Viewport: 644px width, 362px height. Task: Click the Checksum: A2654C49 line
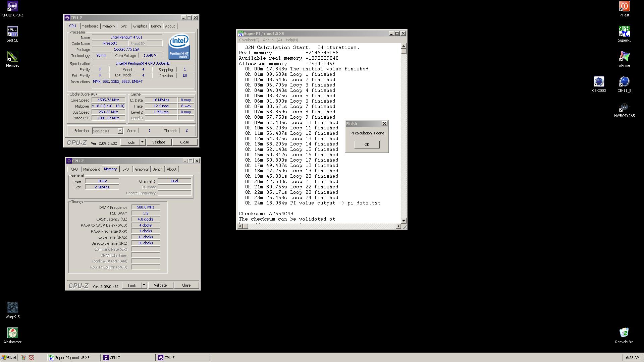pyautogui.click(x=266, y=214)
